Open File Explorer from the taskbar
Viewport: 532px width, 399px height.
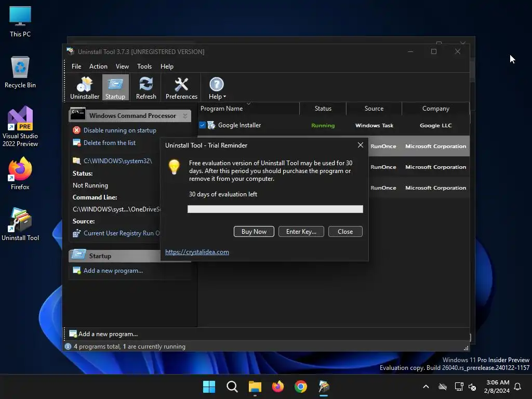255,387
